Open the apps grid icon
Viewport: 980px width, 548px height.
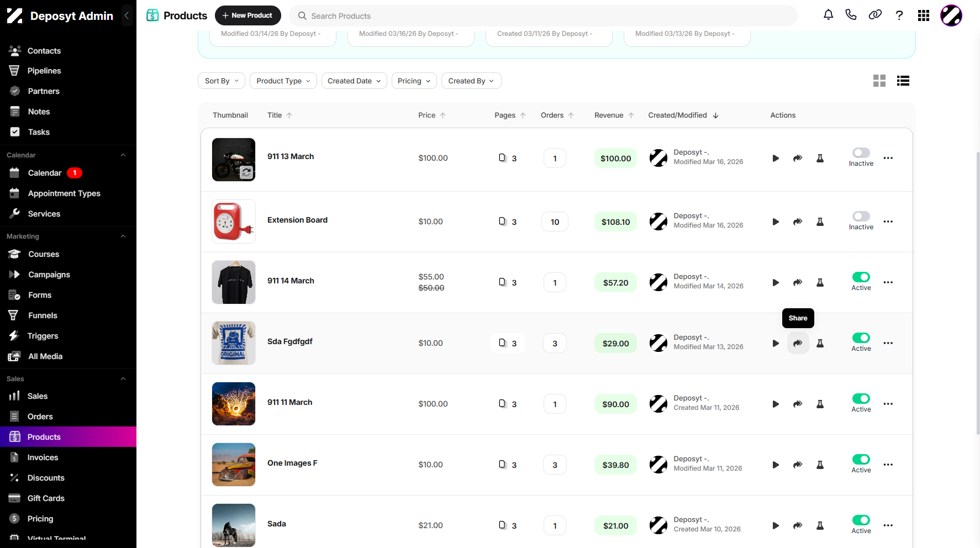pos(924,15)
